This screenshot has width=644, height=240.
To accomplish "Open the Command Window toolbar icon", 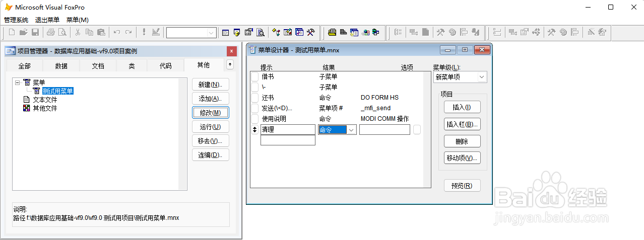I will pos(226,32).
